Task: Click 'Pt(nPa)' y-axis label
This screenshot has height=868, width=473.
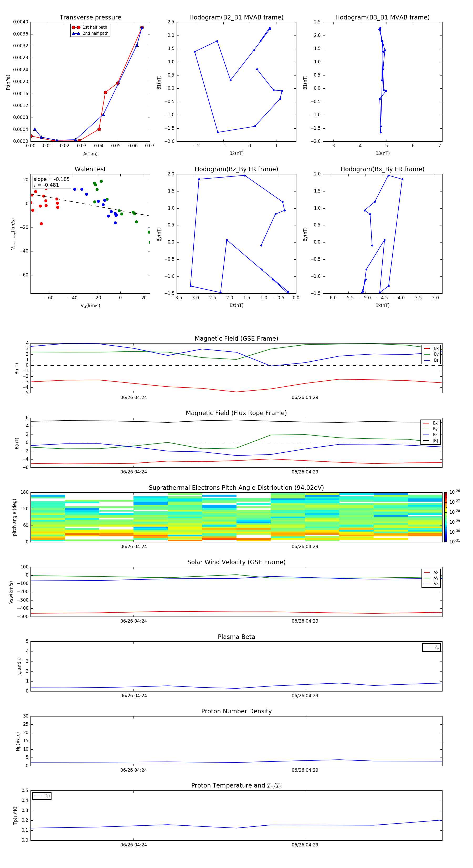Action: 8,82
